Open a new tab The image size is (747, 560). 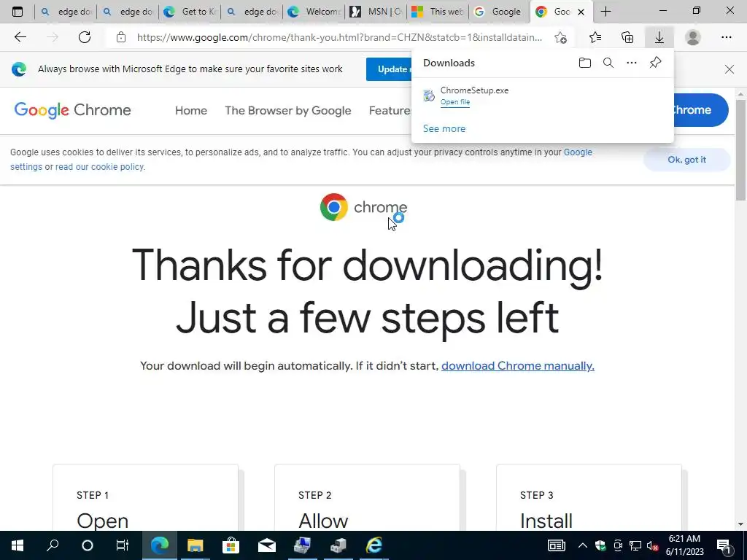[605, 12]
